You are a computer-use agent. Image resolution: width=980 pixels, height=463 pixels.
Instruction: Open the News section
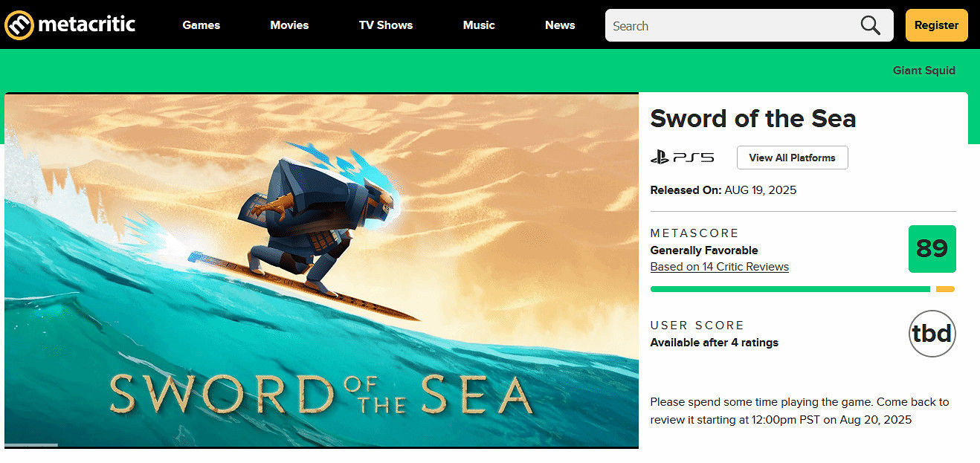[x=560, y=25]
